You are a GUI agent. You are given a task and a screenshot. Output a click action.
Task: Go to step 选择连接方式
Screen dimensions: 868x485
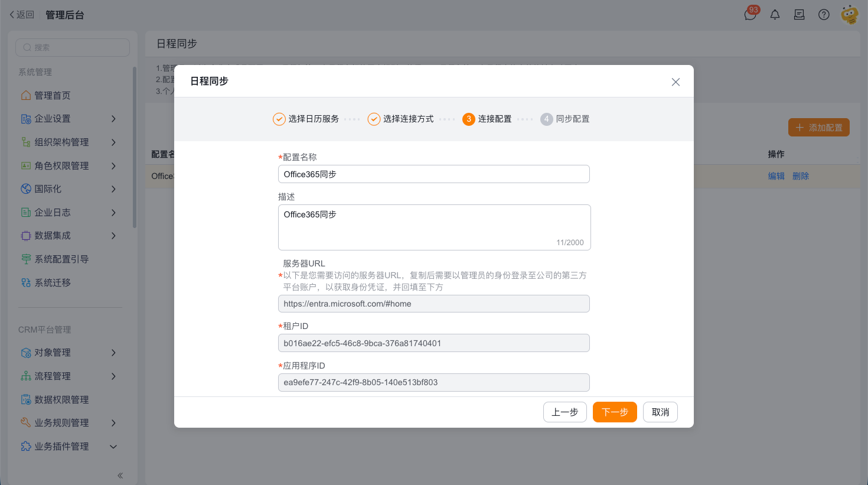click(x=400, y=119)
